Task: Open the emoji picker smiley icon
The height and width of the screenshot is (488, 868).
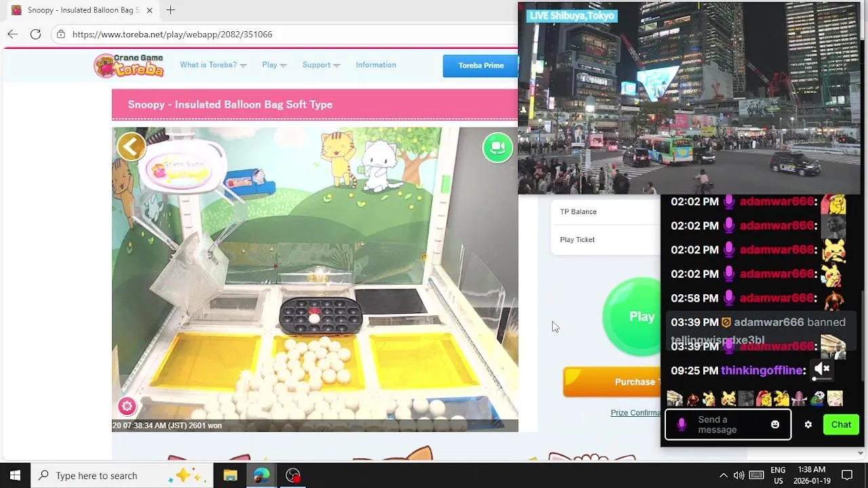Action: 775,424
